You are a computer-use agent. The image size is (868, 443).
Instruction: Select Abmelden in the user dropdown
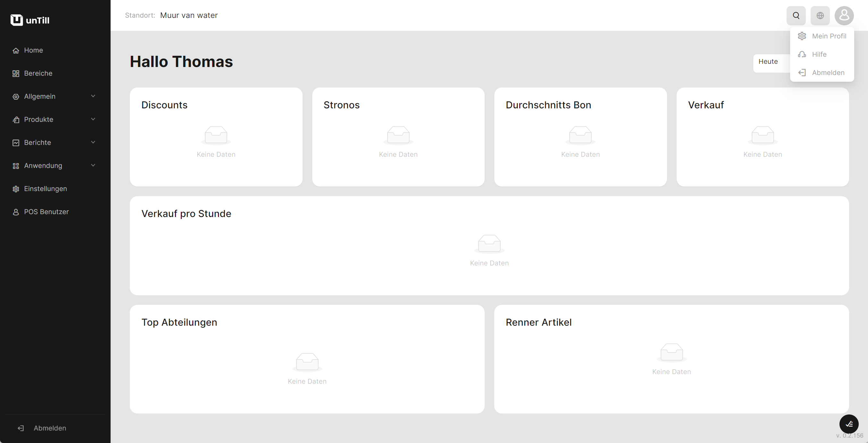[828, 73]
